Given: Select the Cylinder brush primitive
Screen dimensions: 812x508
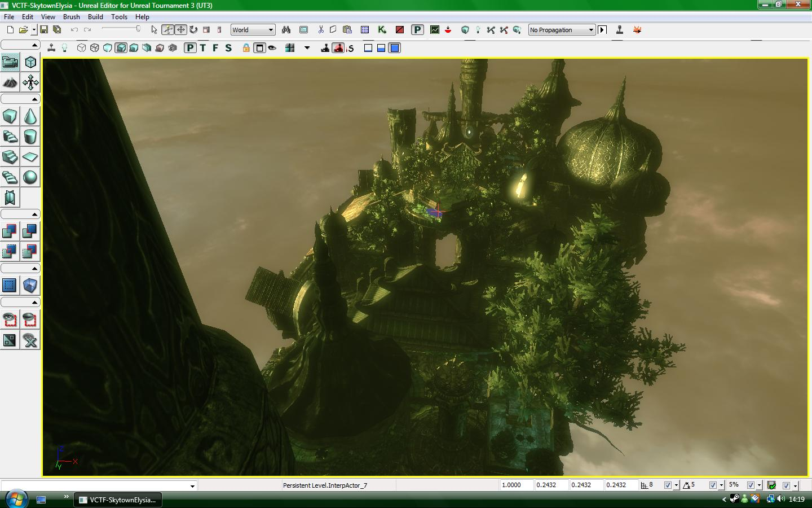Looking at the screenshot, I should (x=30, y=137).
